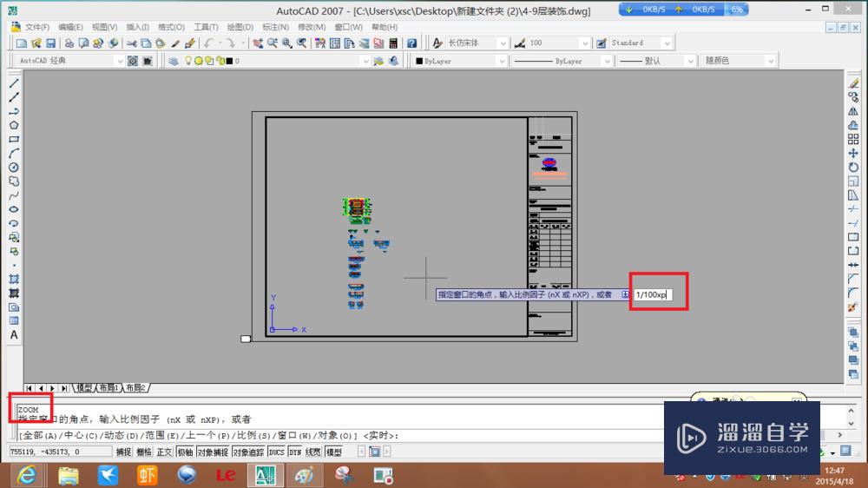The image size is (868, 488).
Task: Click the Pan realtime icon
Action: 258,43
